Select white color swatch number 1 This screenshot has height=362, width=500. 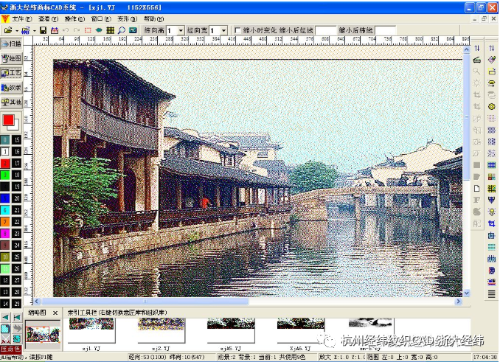coord(5,151)
